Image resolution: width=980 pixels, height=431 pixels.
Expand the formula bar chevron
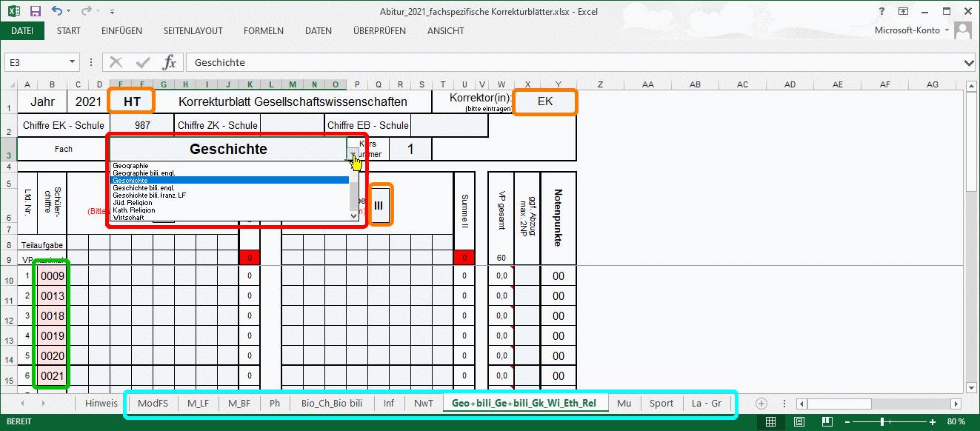click(x=970, y=62)
